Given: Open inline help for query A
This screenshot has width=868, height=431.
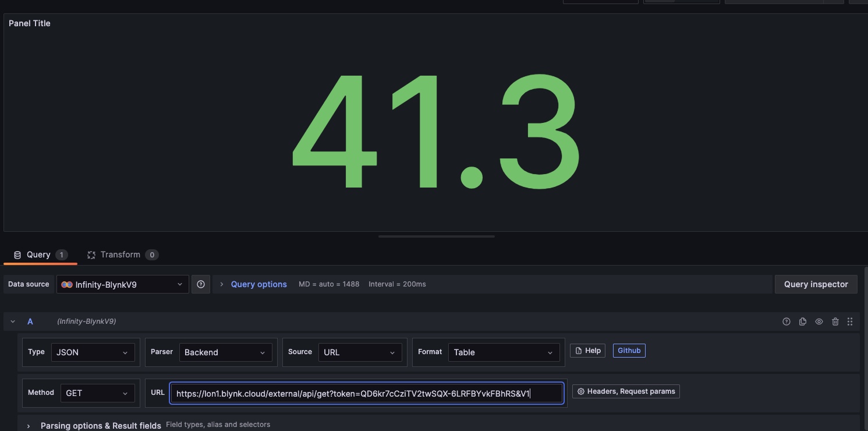Looking at the screenshot, I should tap(786, 321).
